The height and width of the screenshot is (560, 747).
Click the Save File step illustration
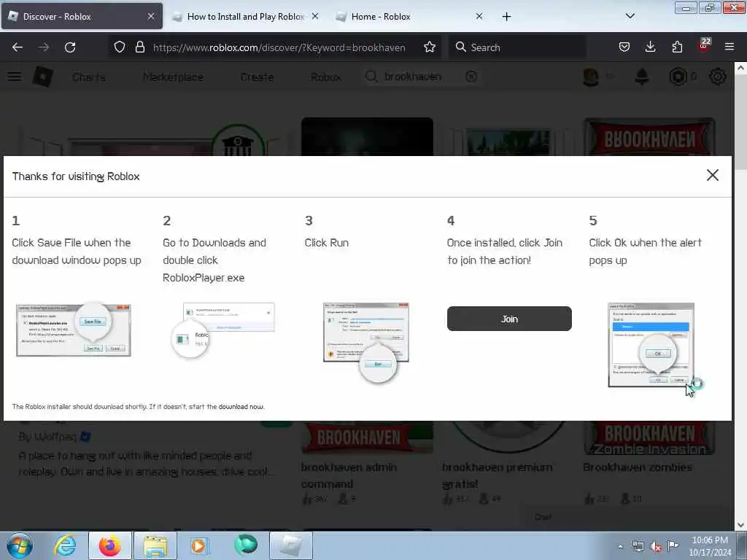click(74, 330)
